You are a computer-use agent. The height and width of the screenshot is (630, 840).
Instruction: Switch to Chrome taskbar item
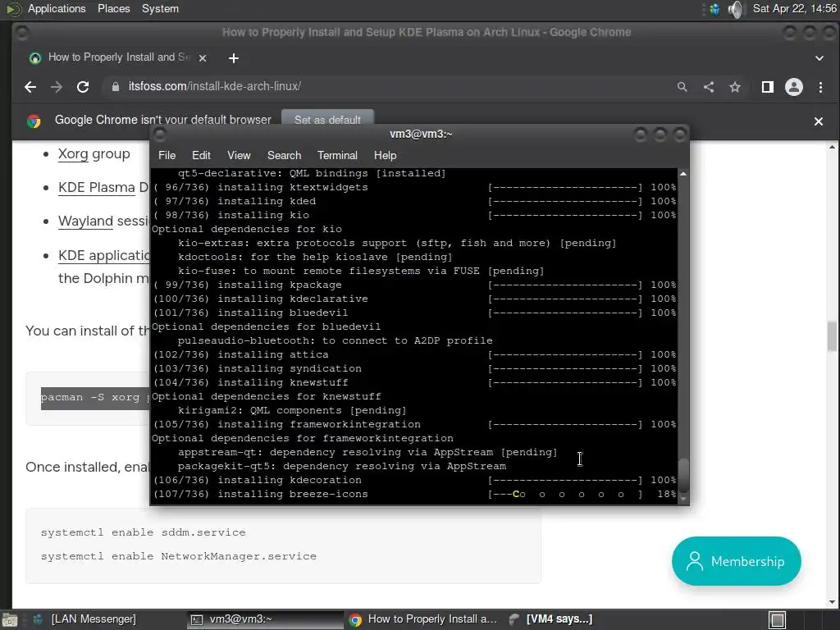pos(423,619)
